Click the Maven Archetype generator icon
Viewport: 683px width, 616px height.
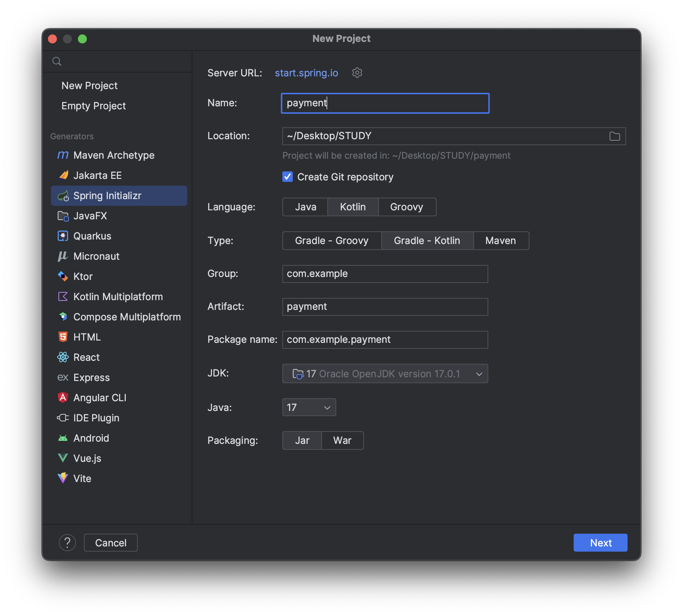[x=63, y=155]
